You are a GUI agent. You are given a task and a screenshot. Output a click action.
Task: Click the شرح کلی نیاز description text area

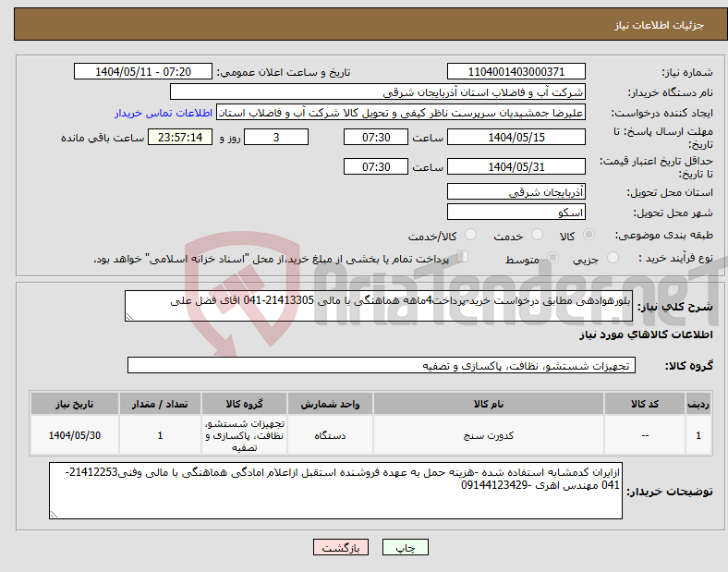tap(379, 306)
